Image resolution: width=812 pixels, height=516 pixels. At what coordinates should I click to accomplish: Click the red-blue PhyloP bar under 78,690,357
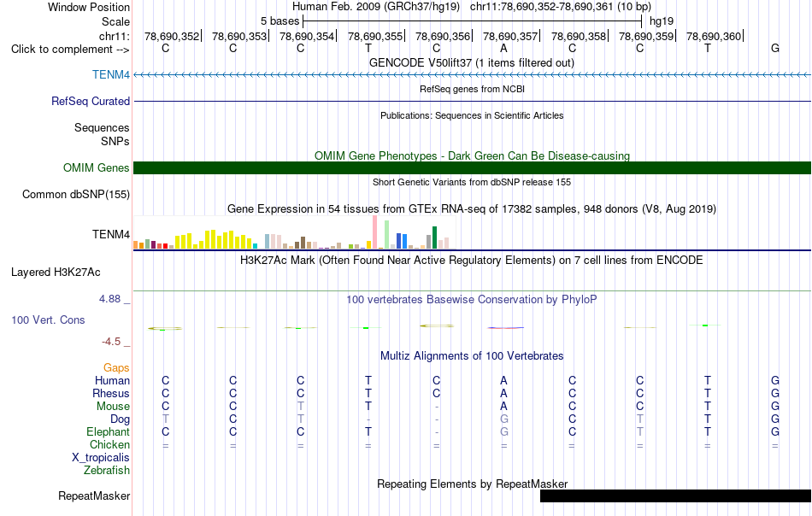point(505,327)
